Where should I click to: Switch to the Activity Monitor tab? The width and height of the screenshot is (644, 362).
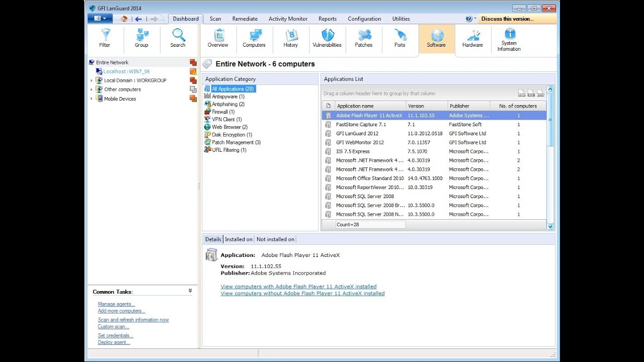288,19
